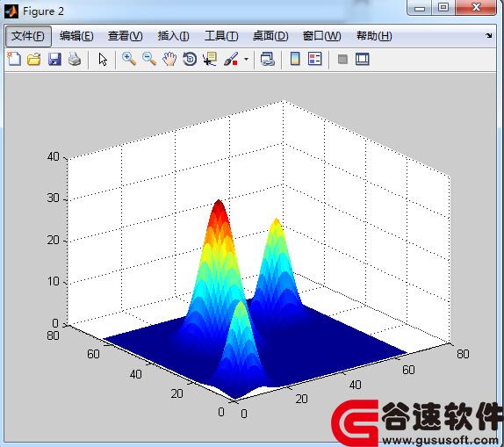This screenshot has width=504, height=447.
Task: Show plot tools and dock figure
Action: tap(363, 59)
